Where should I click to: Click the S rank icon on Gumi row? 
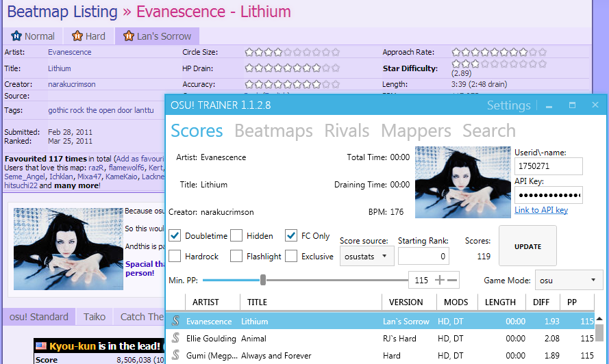175,355
